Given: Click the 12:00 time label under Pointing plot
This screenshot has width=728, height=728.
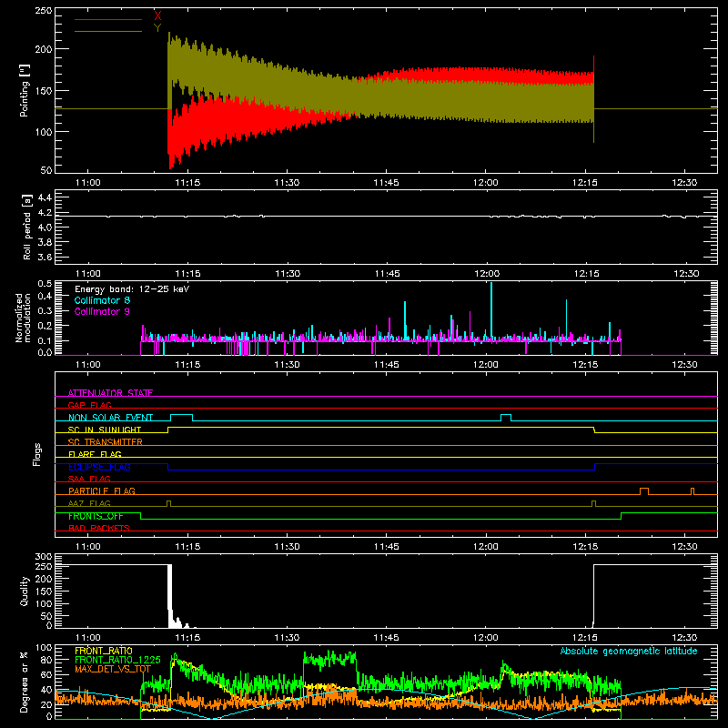Looking at the screenshot, I should pos(486,183).
